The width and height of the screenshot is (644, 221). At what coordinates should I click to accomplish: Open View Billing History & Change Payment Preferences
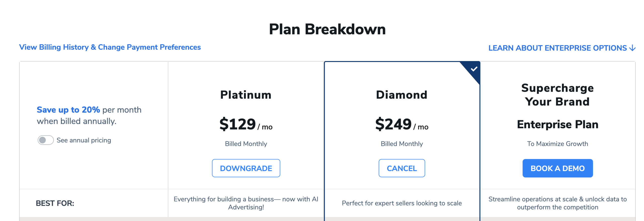tap(110, 47)
